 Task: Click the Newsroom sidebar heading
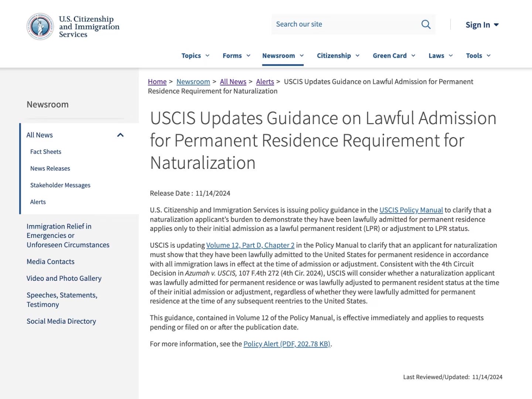(48, 105)
